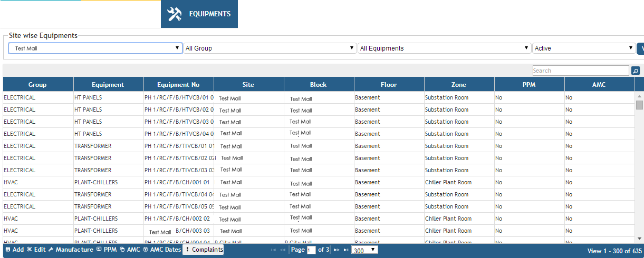The image size is (644, 258).
Task: Sort by the Zone column header
Action: click(459, 84)
